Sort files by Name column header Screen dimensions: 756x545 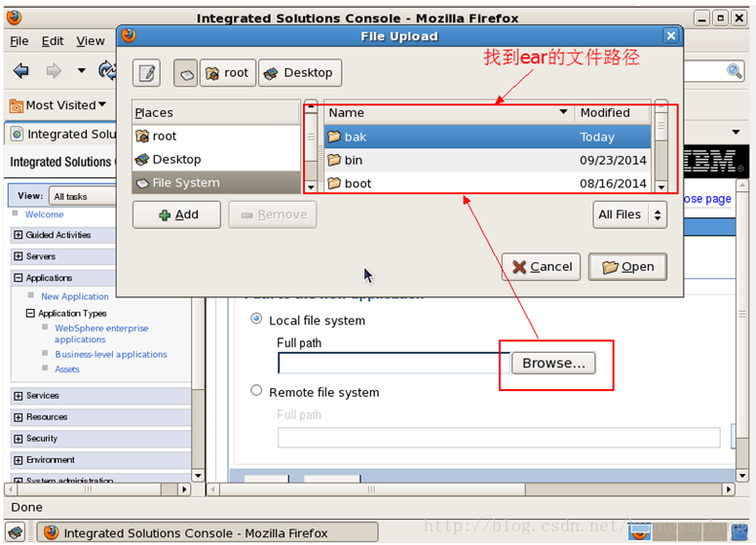(x=448, y=113)
